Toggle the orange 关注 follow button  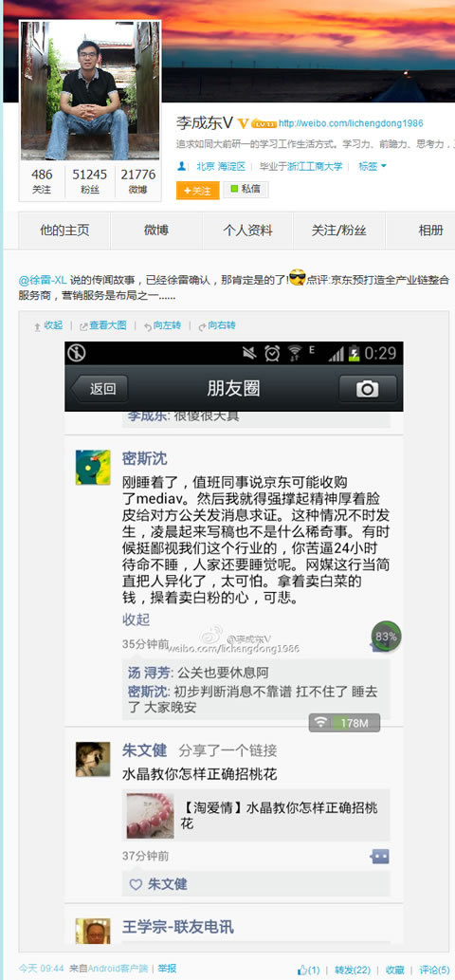197,190
